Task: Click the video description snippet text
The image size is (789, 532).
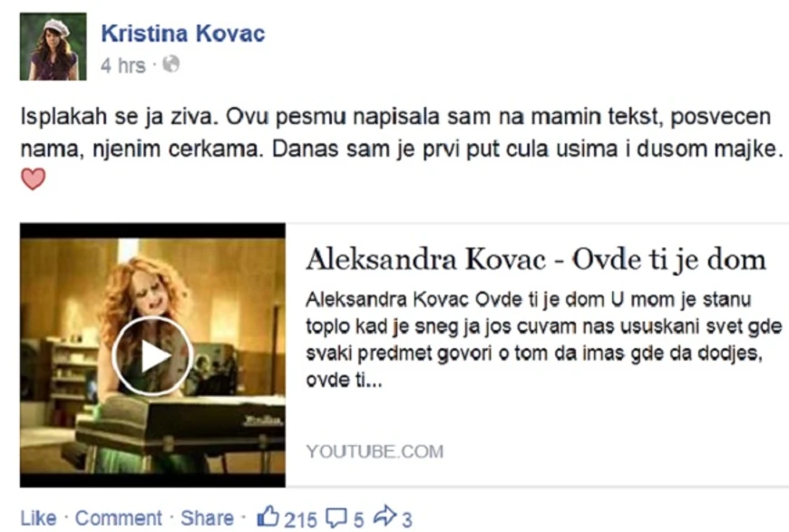Action: pyautogui.click(x=543, y=340)
